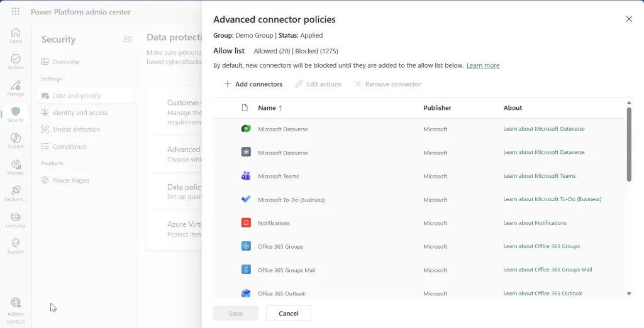644x328 pixels.
Task: Select the Microsoft Teams row name
Action: [278, 176]
